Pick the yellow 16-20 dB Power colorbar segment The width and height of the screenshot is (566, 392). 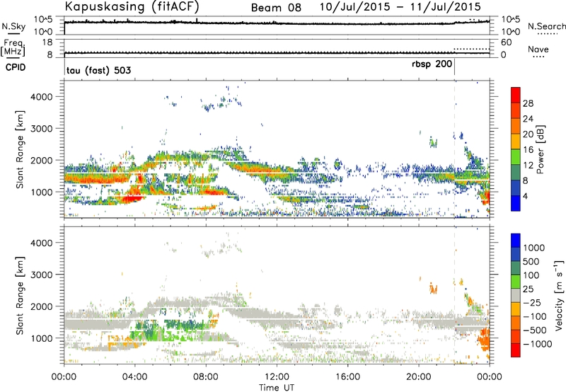click(516, 142)
